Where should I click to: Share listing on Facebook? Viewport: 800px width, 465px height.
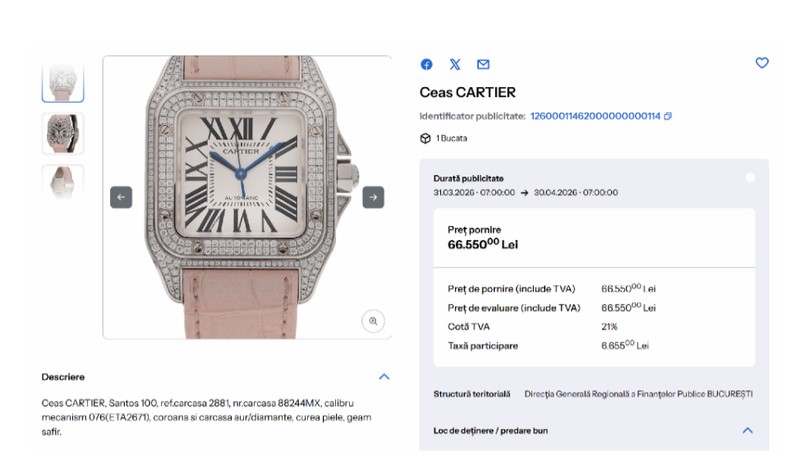click(x=427, y=64)
